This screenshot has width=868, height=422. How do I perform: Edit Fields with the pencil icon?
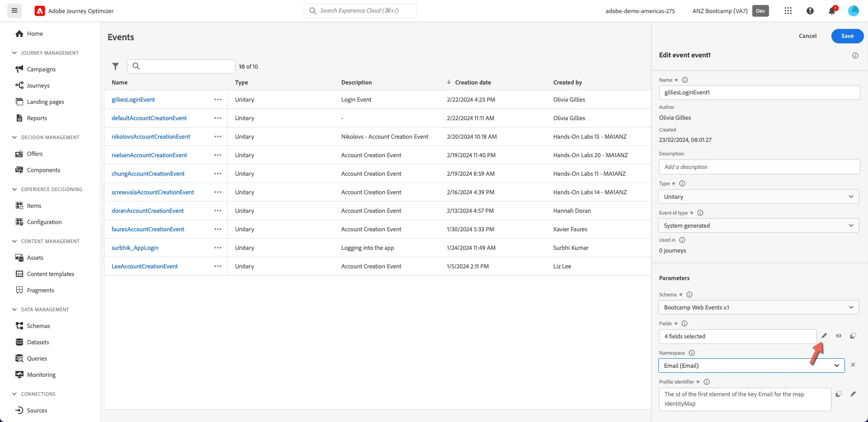[824, 336]
